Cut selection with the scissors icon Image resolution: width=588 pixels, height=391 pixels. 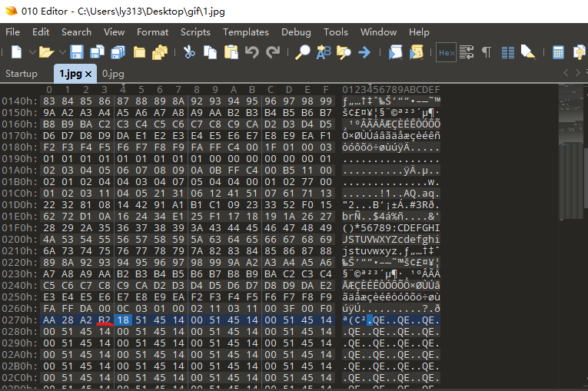(x=189, y=51)
